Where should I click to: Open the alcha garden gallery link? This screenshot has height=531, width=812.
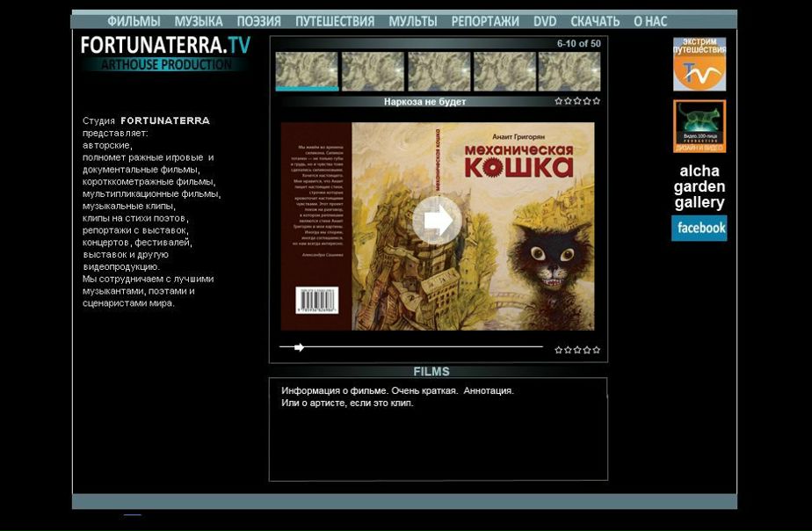[x=699, y=186]
